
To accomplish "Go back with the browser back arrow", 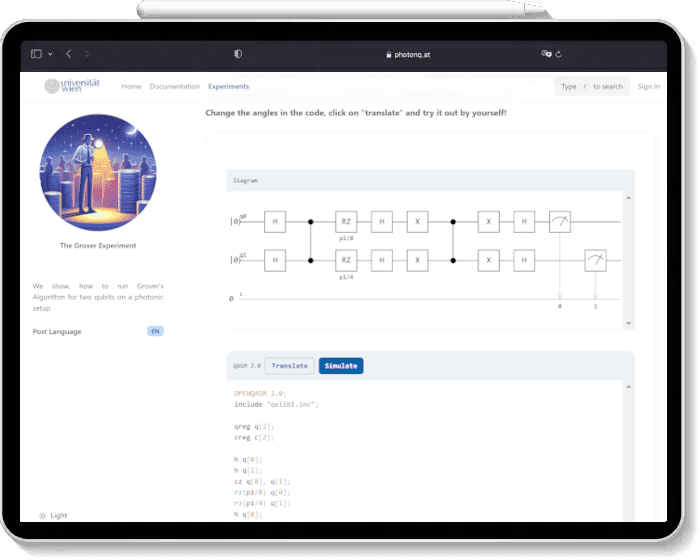I will (68, 54).
